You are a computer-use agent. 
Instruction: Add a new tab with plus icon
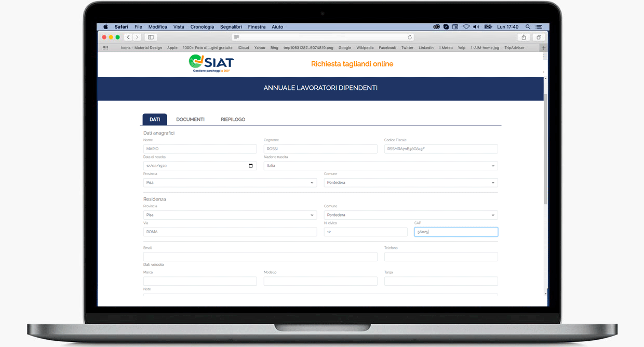point(544,48)
